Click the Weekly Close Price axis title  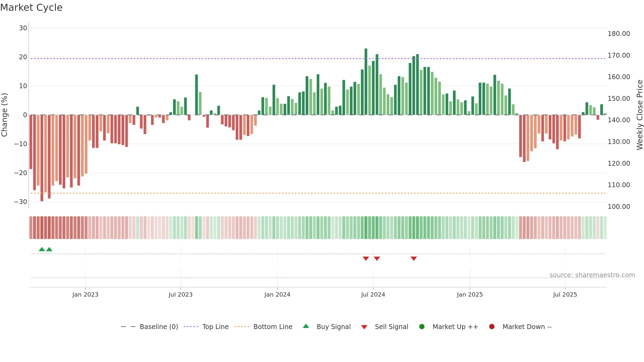[x=640, y=115]
